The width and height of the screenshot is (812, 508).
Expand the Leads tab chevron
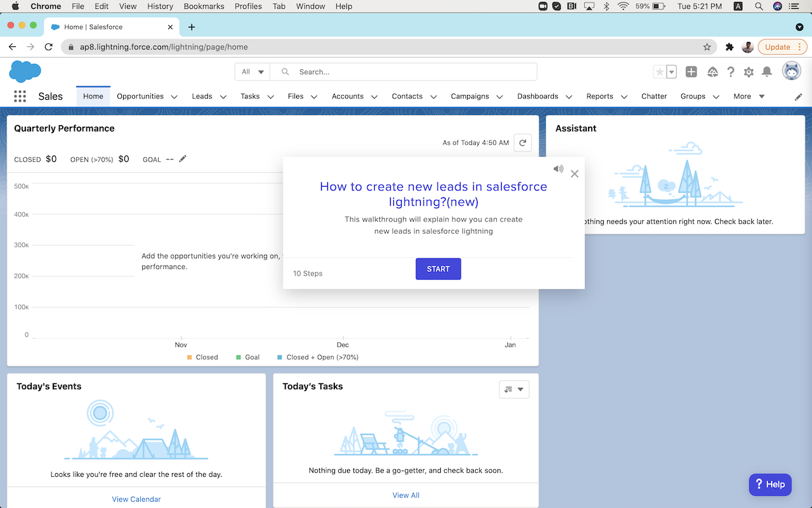(x=223, y=97)
